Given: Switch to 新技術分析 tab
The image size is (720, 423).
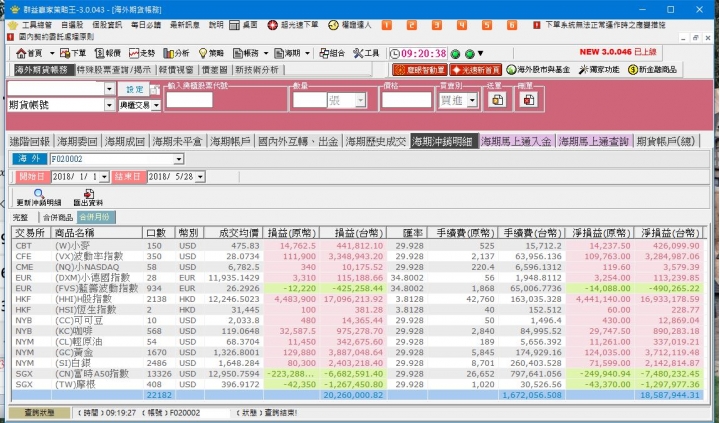Looking at the screenshot, I should (x=257, y=70).
